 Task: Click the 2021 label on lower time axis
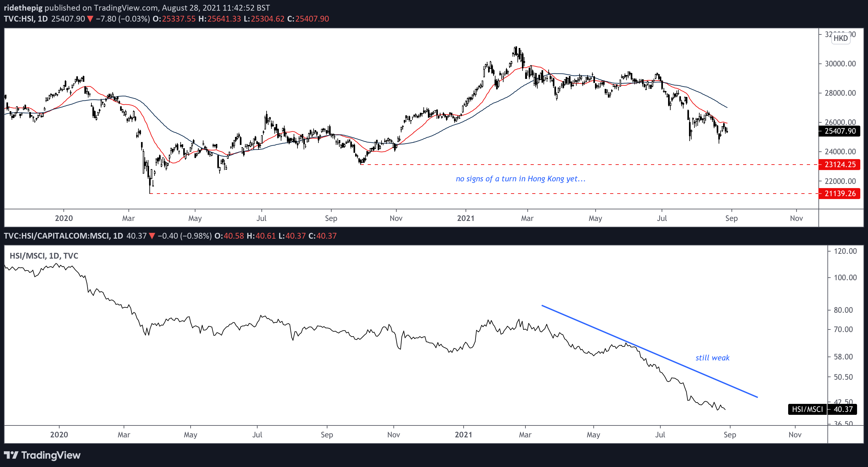tap(463, 435)
